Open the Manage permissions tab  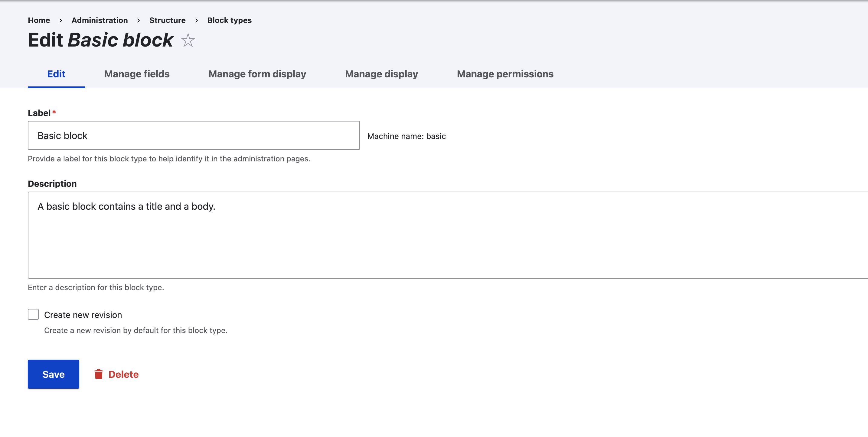[x=505, y=74]
